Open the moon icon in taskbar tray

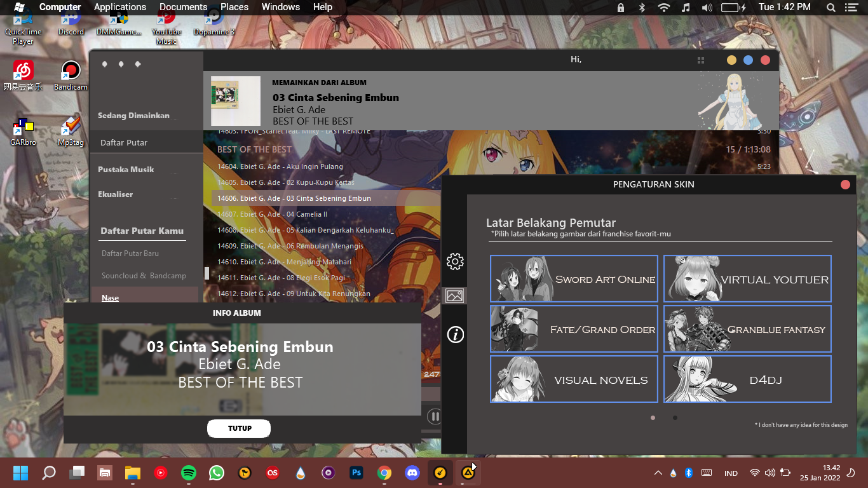click(851, 473)
